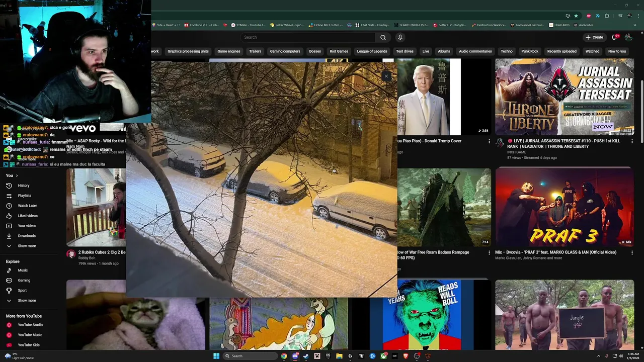Viewport: 644px width, 362px height.
Task: Close the enlarged snowy street image
Action: click(x=386, y=76)
